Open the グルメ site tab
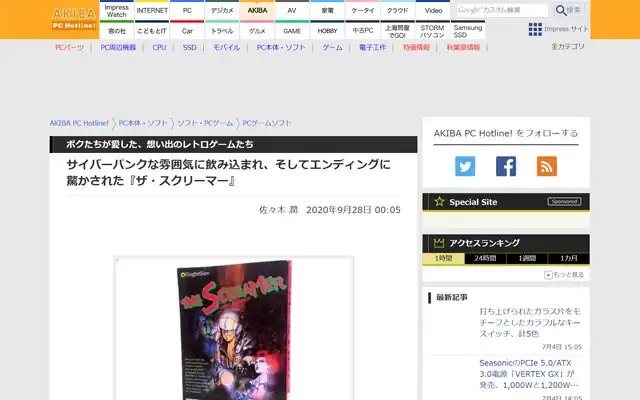640x400 pixels. tap(257, 31)
